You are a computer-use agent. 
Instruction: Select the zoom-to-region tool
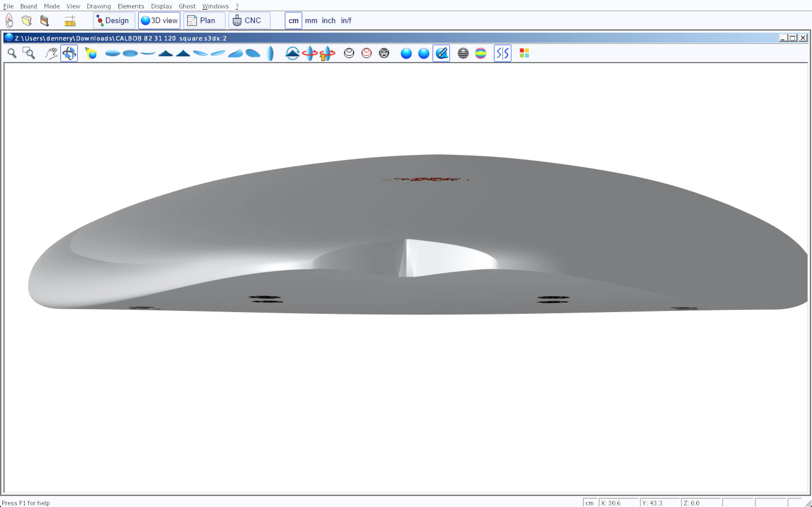(x=29, y=53)
